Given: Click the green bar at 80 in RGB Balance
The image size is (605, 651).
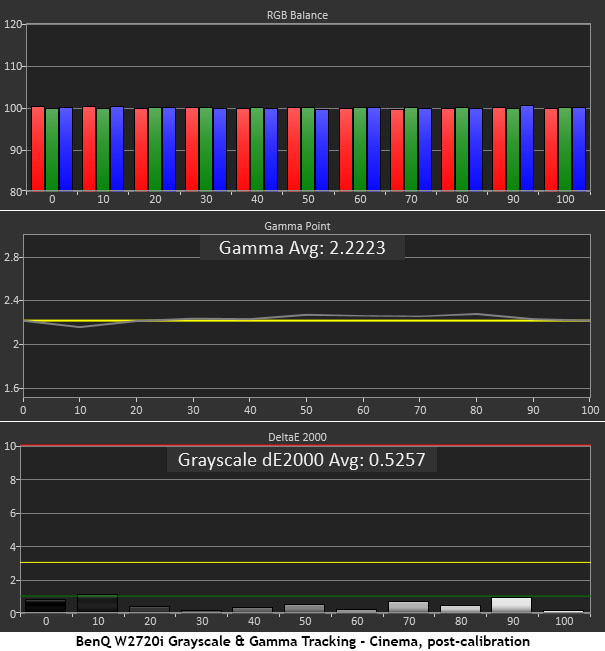Looking at the screenshot, I should click(462, 149).
